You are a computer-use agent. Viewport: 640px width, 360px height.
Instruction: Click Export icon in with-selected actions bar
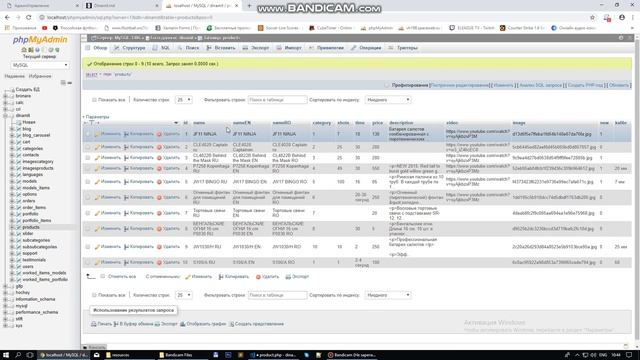(288, 277)
